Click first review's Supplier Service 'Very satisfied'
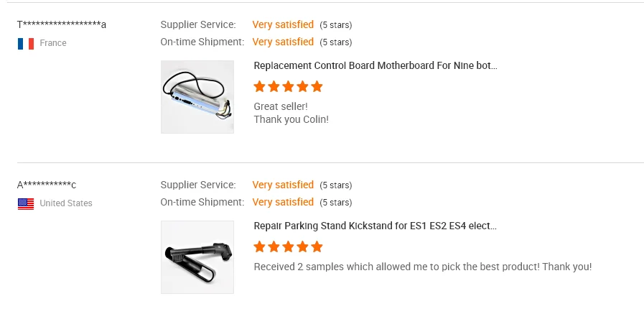Screen dimensions: 644x309 283,24
